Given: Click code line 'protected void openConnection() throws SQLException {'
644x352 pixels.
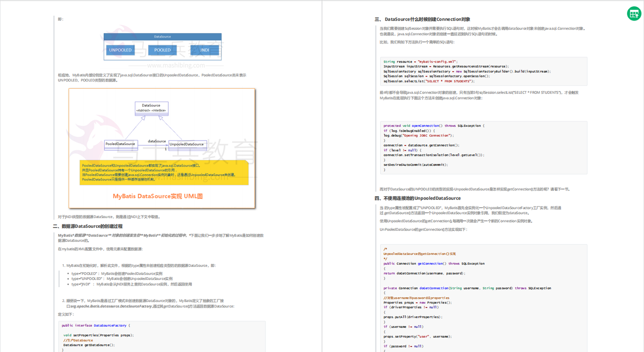Looking at the screenshot, I should [433, 126].
